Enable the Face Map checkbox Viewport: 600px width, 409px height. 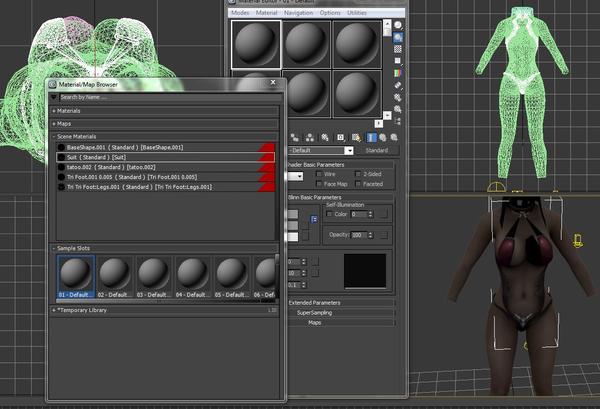click(319, 184)
